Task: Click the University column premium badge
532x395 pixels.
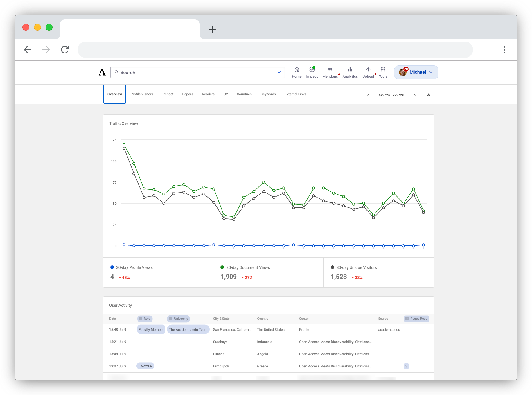Action: [179, 319]
